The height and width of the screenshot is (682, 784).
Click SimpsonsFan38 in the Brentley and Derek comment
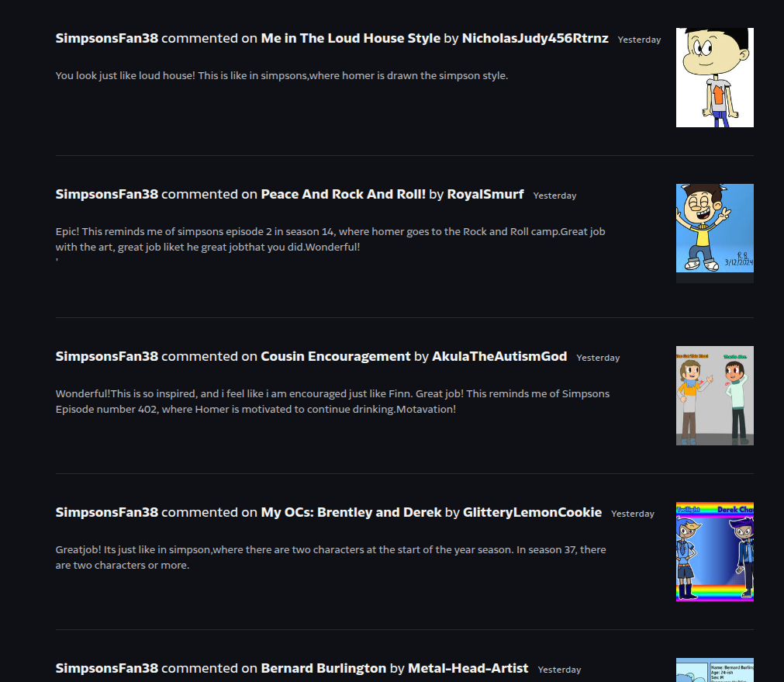tap(106, 512)
